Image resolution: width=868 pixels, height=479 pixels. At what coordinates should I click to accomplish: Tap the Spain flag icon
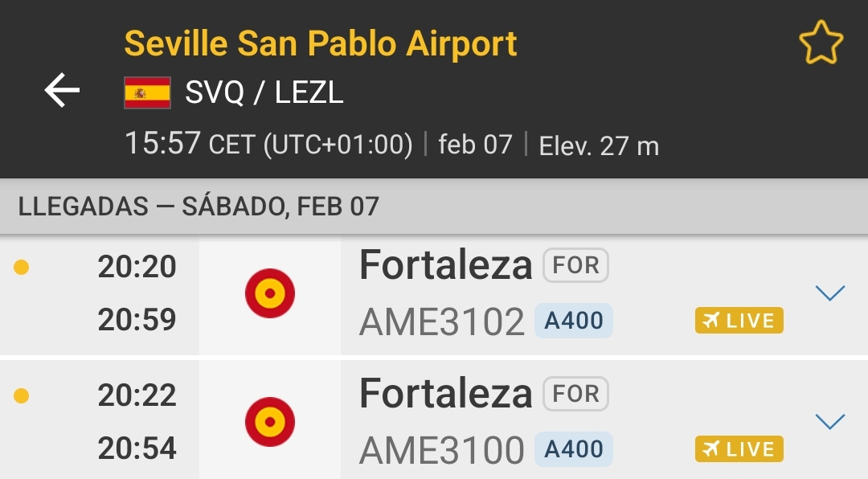[x=147, y=93]
